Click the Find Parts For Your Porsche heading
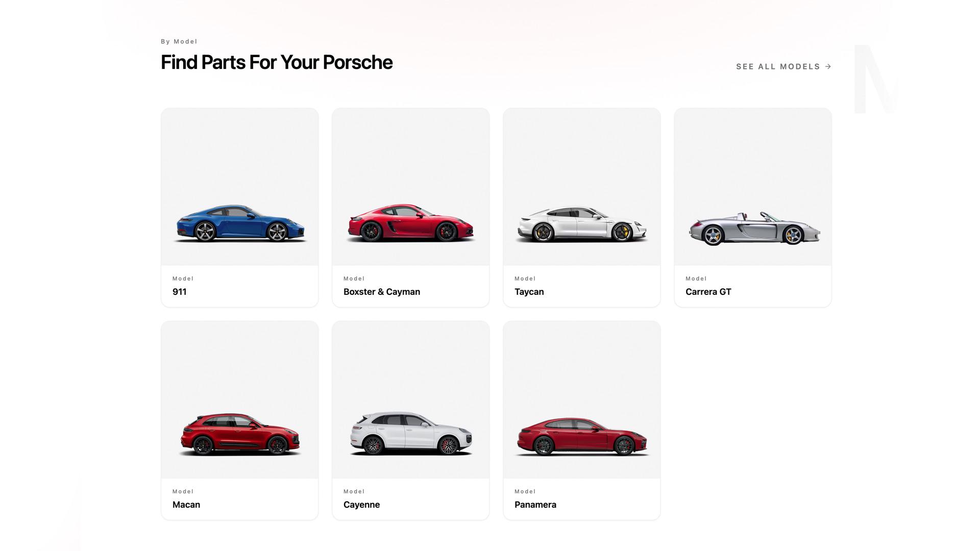980x551 pixels. click(x=277, y=62)
